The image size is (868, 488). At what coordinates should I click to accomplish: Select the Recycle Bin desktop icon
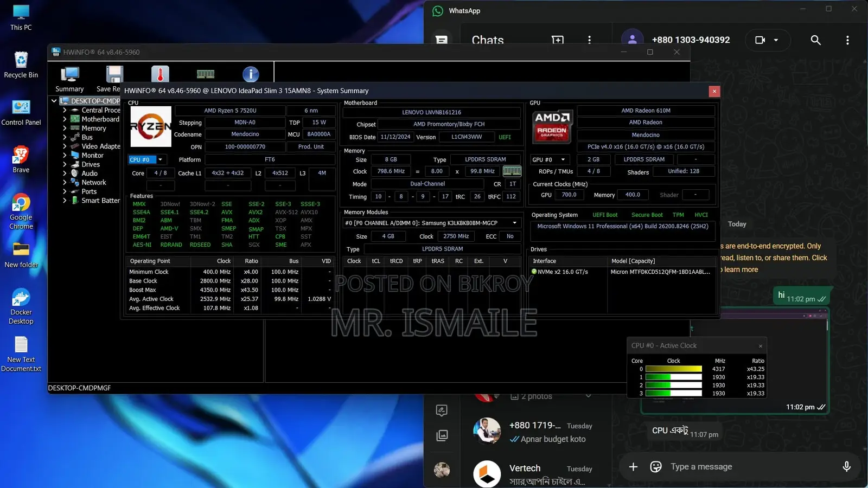coord(21,65)
